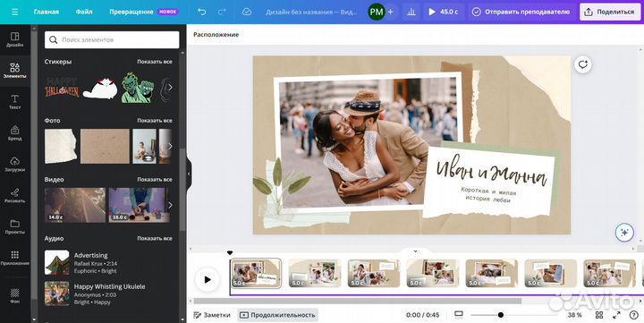Check the cloud save status icon
This screenshot has height=323, width=644.
click(x=247, y=12)
